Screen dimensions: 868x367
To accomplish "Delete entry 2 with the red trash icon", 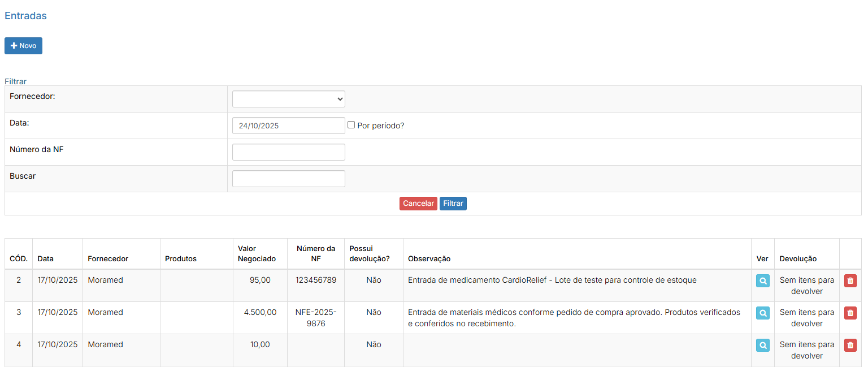I will [x=850, y=280].
